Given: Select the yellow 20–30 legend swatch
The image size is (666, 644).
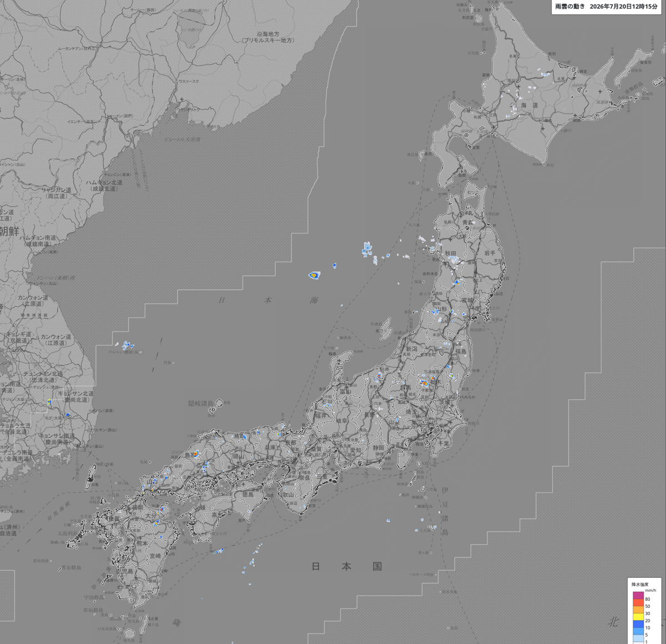Looking at the screenshot, I should coord(638,617).
